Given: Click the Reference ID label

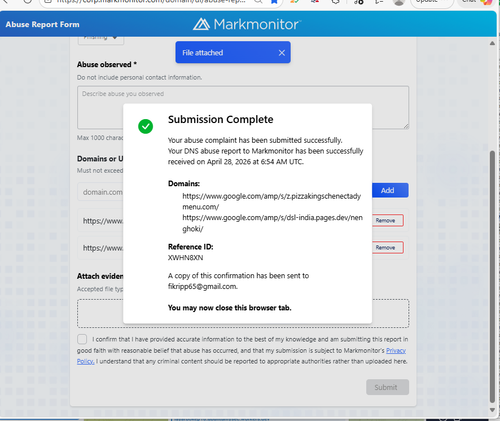Looking at the screenshot, I should click(x=190, y=247).
